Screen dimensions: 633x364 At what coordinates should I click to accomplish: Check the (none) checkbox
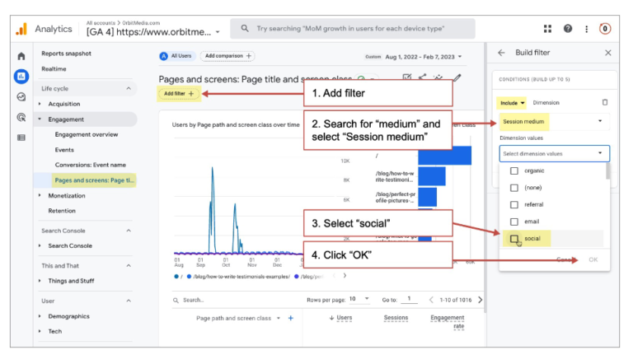click(x=514, y=188)
